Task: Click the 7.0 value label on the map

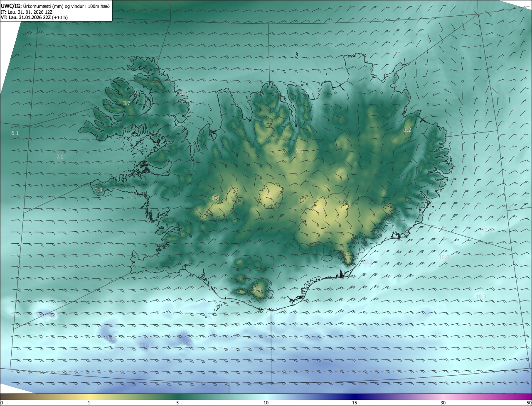Action: [x=60, y=157]
